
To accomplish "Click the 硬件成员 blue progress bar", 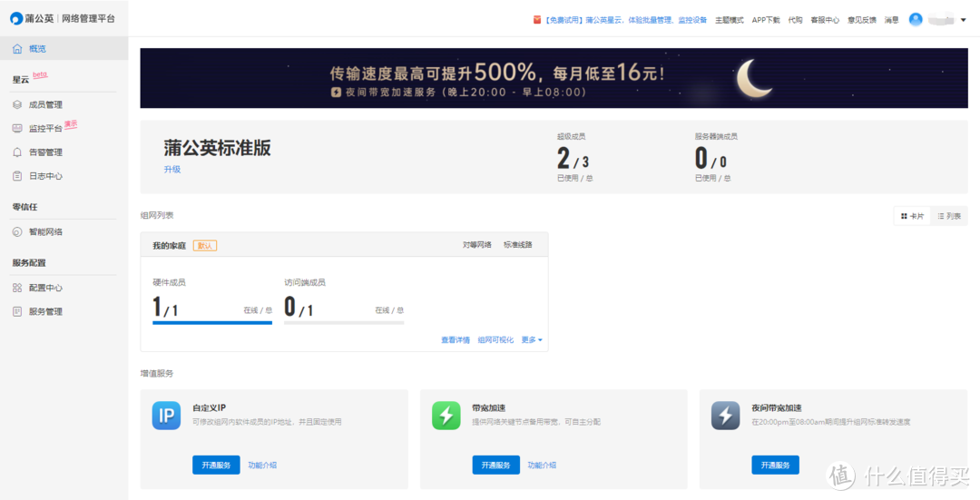I will [x=212, y=322].
